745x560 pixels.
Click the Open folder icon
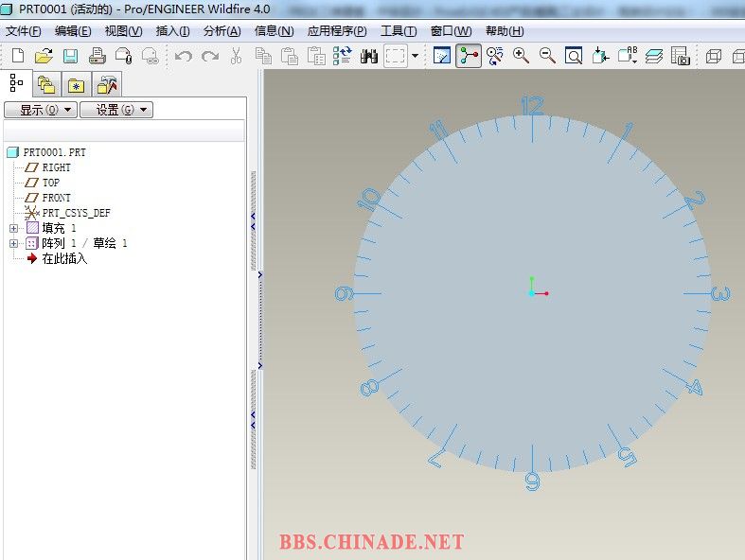click(x=44, y=56)
